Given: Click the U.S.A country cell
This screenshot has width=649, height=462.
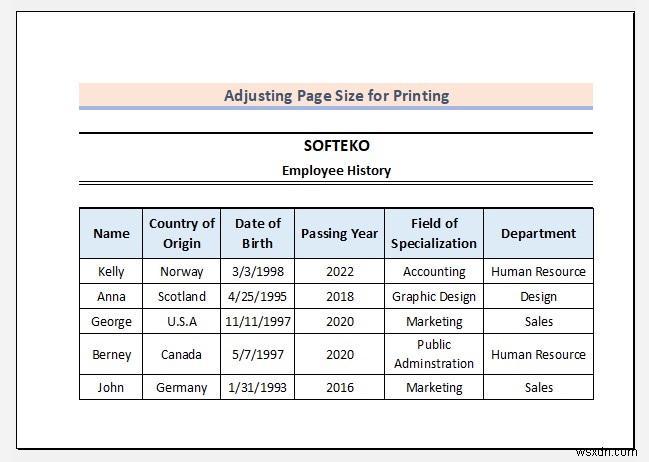Looking at the screenshot, I should (181, 322).
